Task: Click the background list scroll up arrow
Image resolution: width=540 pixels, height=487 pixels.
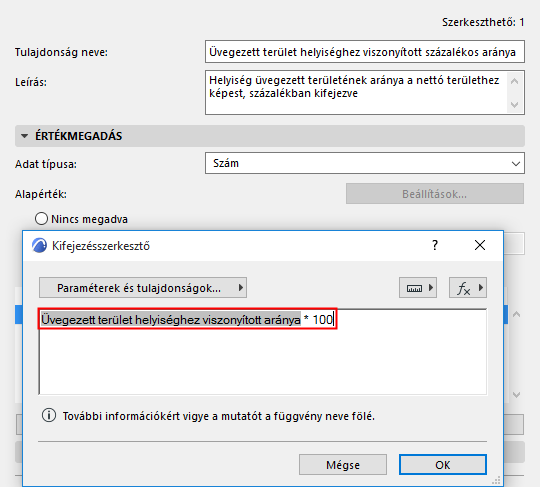Action: click(516, 314)
